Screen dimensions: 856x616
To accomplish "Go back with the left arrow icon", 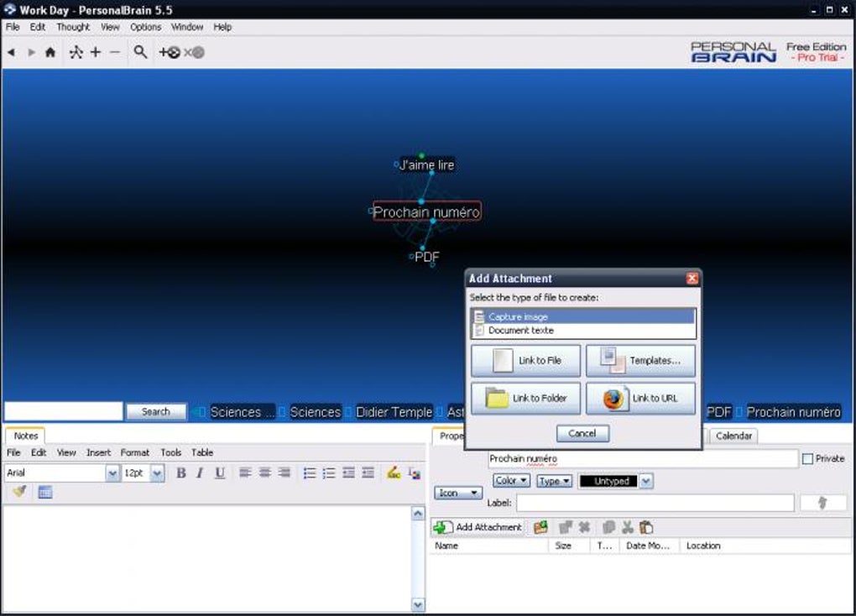I will pos(11,52).
